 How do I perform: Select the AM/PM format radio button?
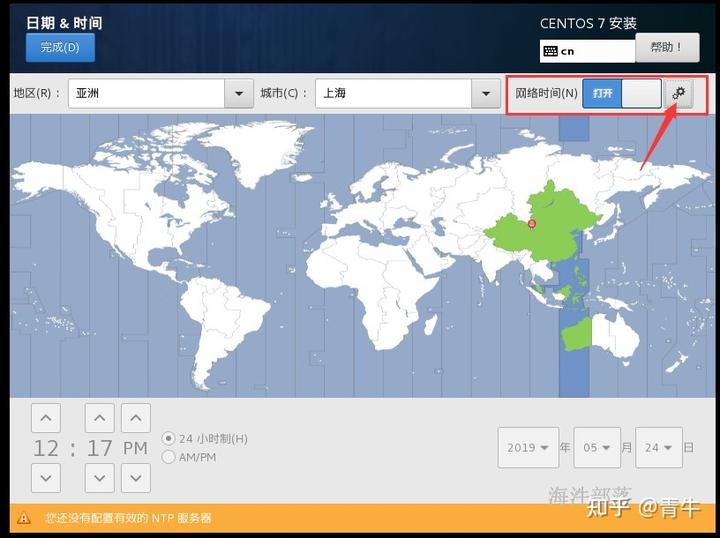pos(169,457)
